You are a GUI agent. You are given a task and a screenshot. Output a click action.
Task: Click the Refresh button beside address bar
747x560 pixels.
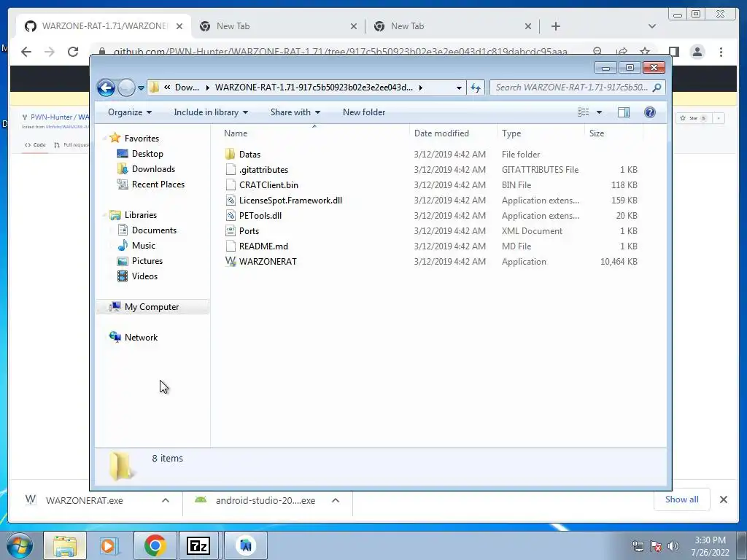pyautogui.click(x=476, y=87)
